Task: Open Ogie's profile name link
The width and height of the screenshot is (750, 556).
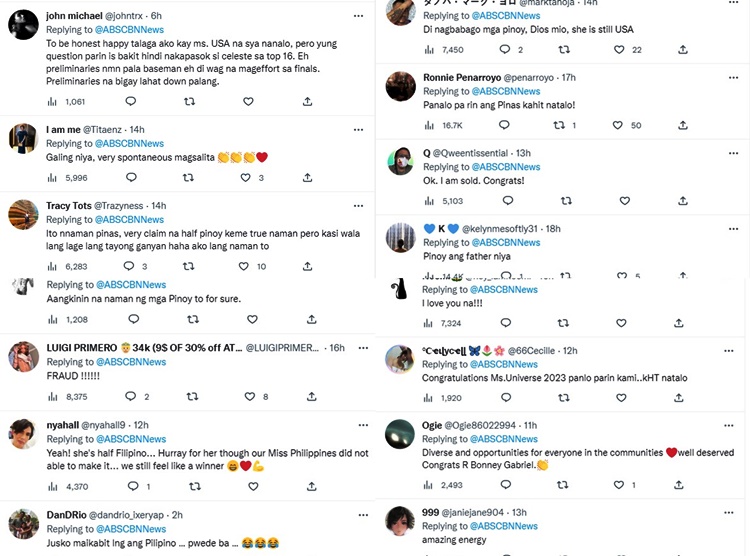Action: click(431, 425)
